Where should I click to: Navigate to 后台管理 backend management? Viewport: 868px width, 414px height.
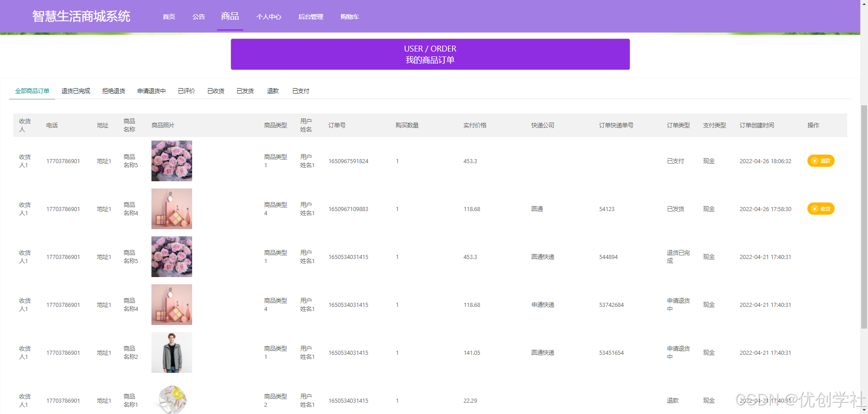click(x=311, y=17)
